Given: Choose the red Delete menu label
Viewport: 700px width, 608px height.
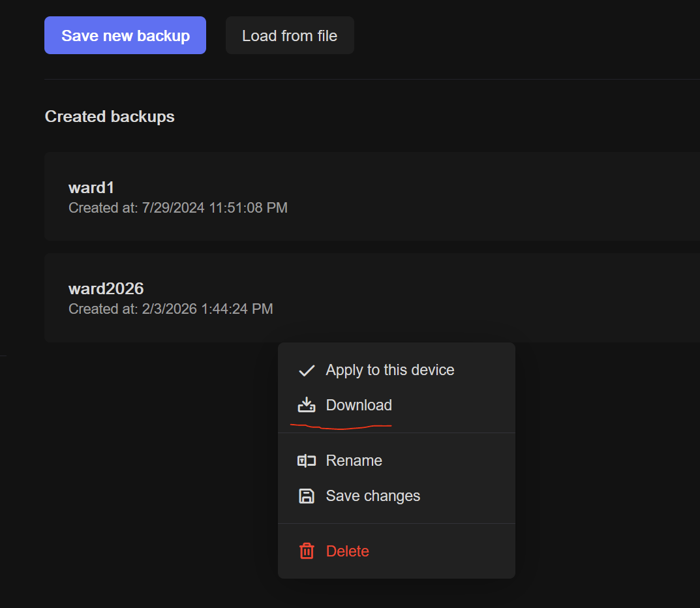Looking at the screenshot, I should point(347,552).
